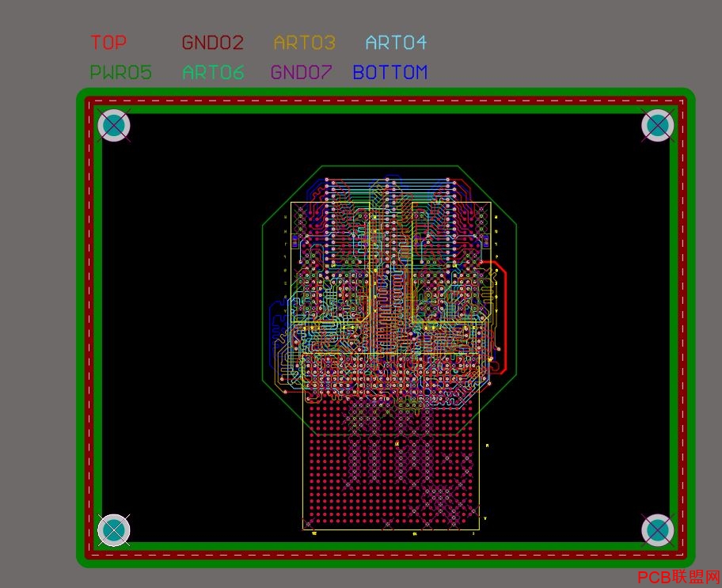Screen dimensions: 722x588
Task: Click the GND02 layer label
Action: tap(212, 43)
